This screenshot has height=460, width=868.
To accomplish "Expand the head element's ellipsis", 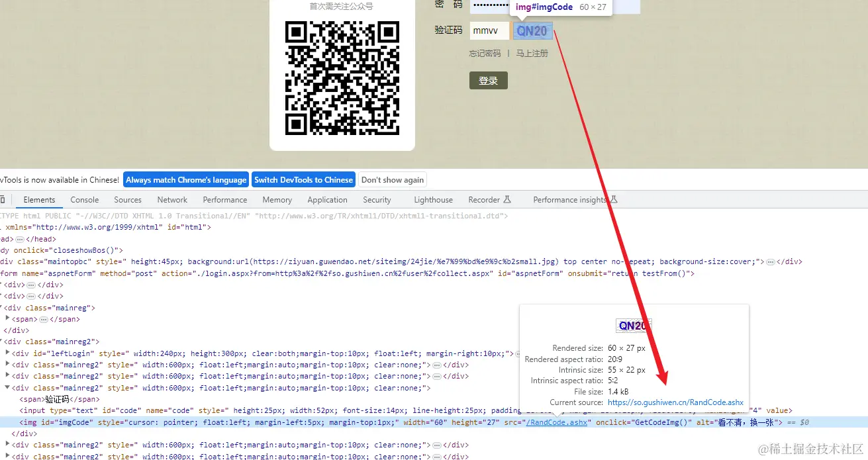I will 20,239.
